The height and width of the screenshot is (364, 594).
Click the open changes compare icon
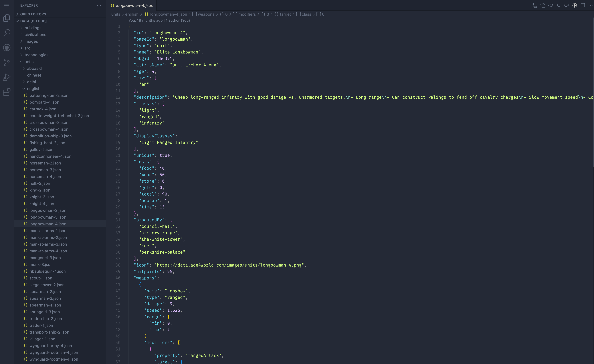(x=535, y=5)
